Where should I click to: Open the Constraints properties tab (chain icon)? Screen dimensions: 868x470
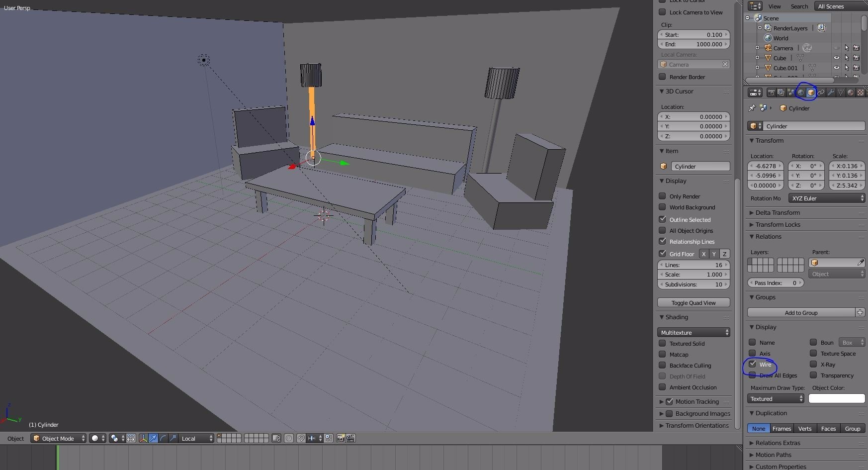pyautogui.click(x=821, y=93)
